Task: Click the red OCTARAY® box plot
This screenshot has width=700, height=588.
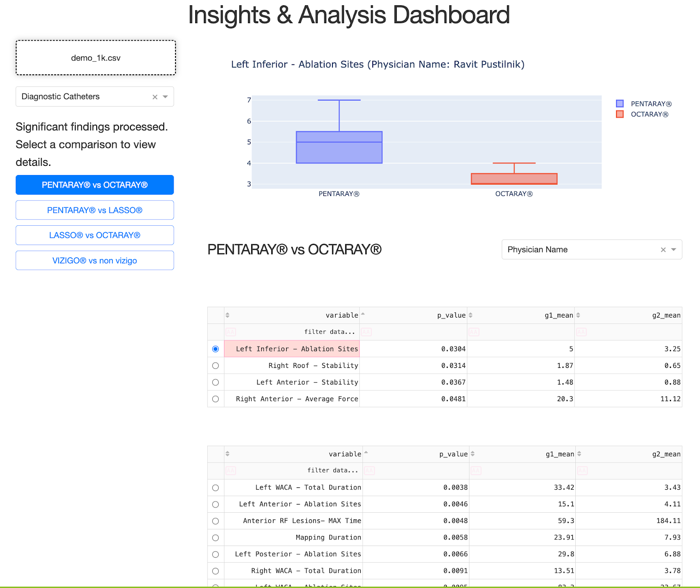Action: pos(514,178)
